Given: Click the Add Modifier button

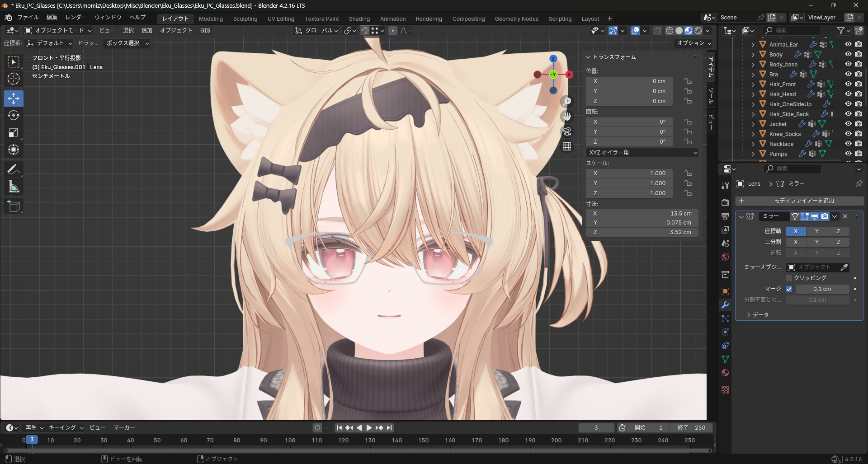Looking at the screenshot, I should [799, 201].
